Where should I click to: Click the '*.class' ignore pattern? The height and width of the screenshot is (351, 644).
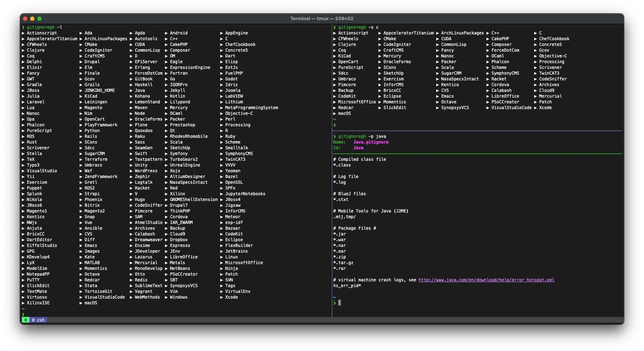tap(342, 165)
